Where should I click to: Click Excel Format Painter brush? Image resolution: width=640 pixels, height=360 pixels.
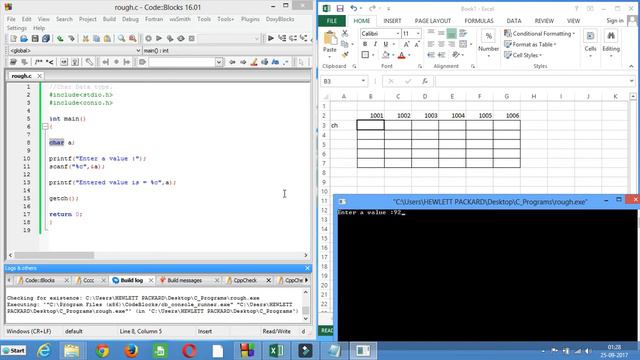[345, 55]
